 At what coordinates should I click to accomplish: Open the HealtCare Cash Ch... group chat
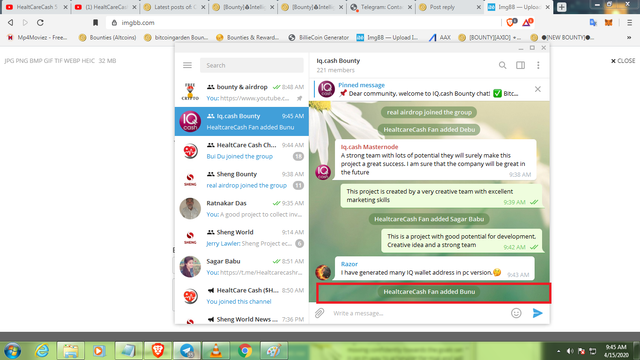[x=242, y=151]
